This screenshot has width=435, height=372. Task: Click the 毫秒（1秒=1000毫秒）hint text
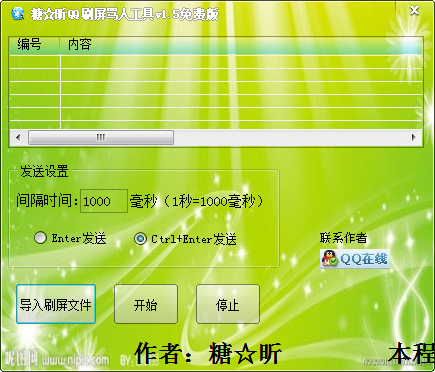click(197, 201)
